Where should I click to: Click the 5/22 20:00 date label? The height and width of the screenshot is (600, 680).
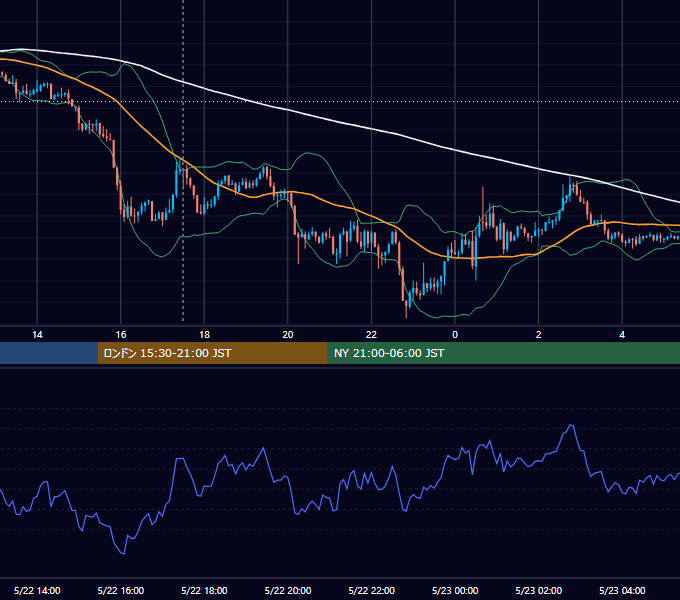pos(288,590)
